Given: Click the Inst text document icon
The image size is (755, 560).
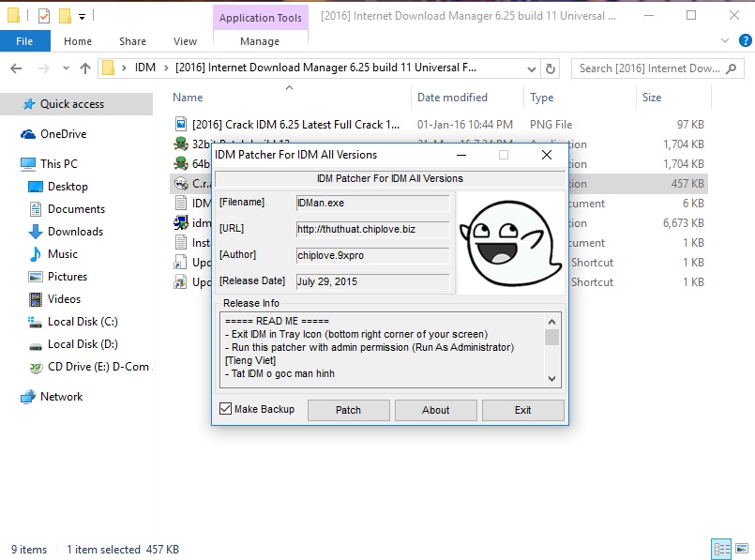Looking at the screenshot, I should pos(181,243).
